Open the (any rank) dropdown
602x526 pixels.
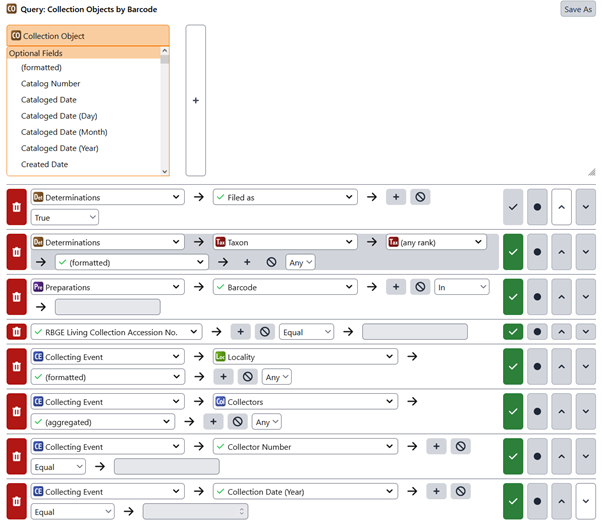(x=436, y=242)
